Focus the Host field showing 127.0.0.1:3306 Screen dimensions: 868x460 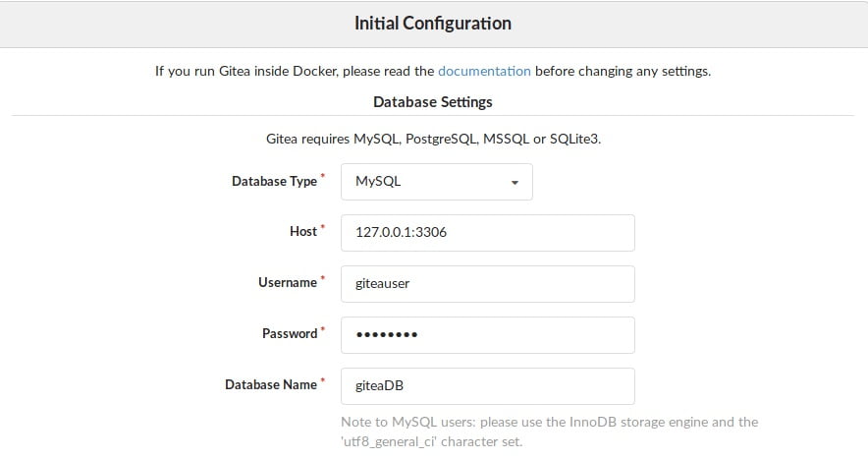pos(488,233)
